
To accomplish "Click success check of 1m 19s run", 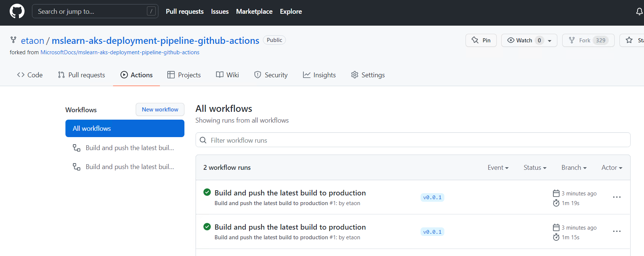I will pyautogui.click(x=207, y=192).
